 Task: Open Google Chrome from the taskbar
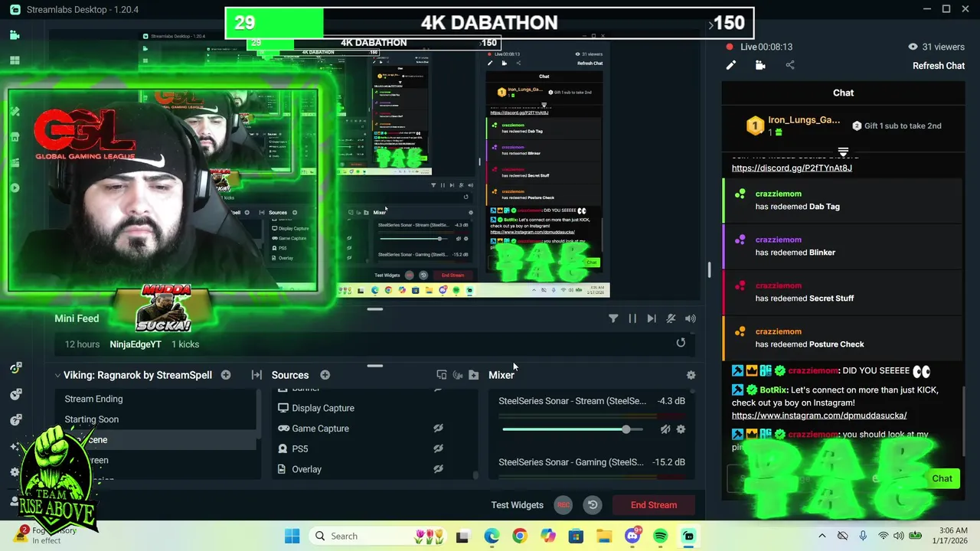tap(519, 536)
